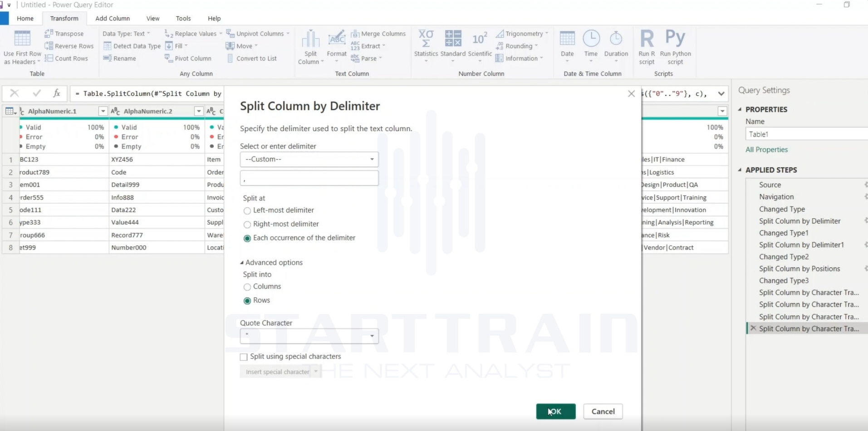Select the Changed Type applied step
Screen dimensions: 868x431
tap(782, 209)
